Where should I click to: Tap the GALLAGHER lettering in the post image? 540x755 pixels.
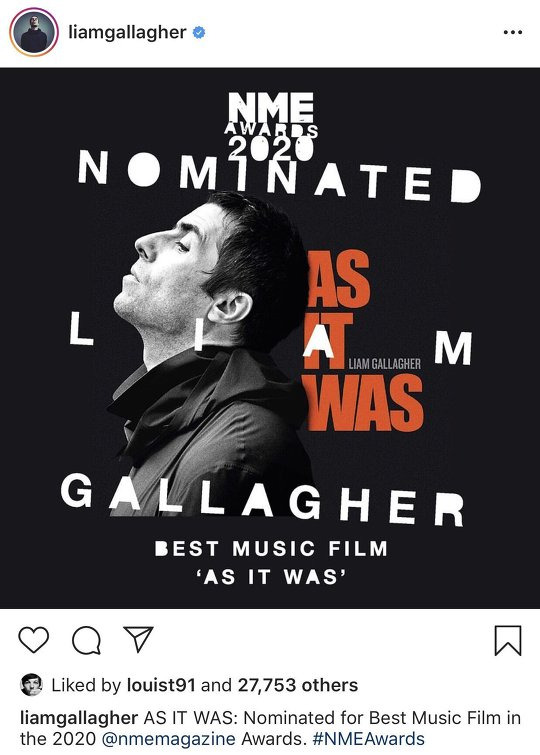tap(262, 499)
